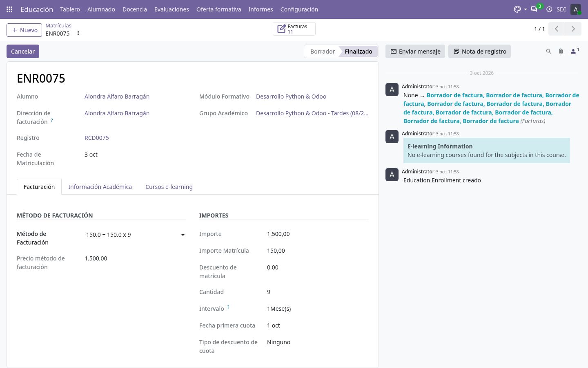
Task: Switch to the Información Académica tab
Action: (100, 187)
